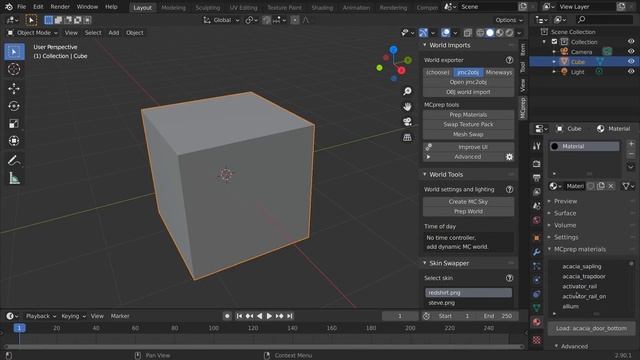Open the Render menu
Viewport: 640px width, 360px height.
(x=60, y=7)
